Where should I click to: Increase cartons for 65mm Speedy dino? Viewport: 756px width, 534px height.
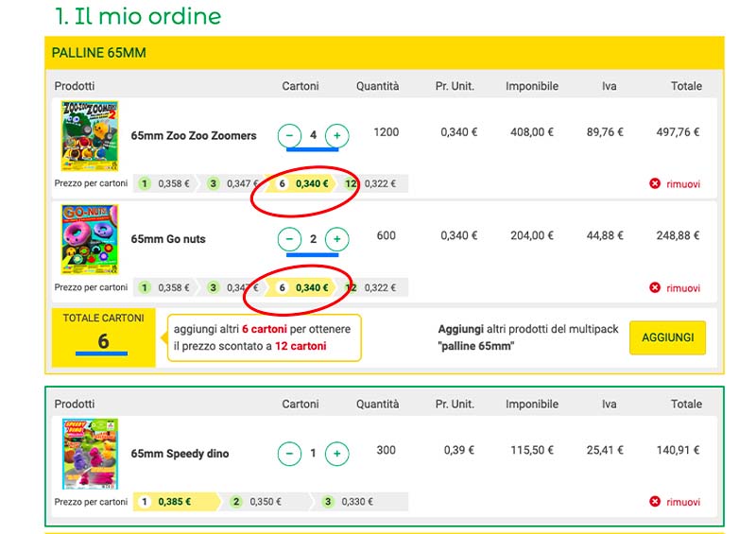tap(337, 454)
